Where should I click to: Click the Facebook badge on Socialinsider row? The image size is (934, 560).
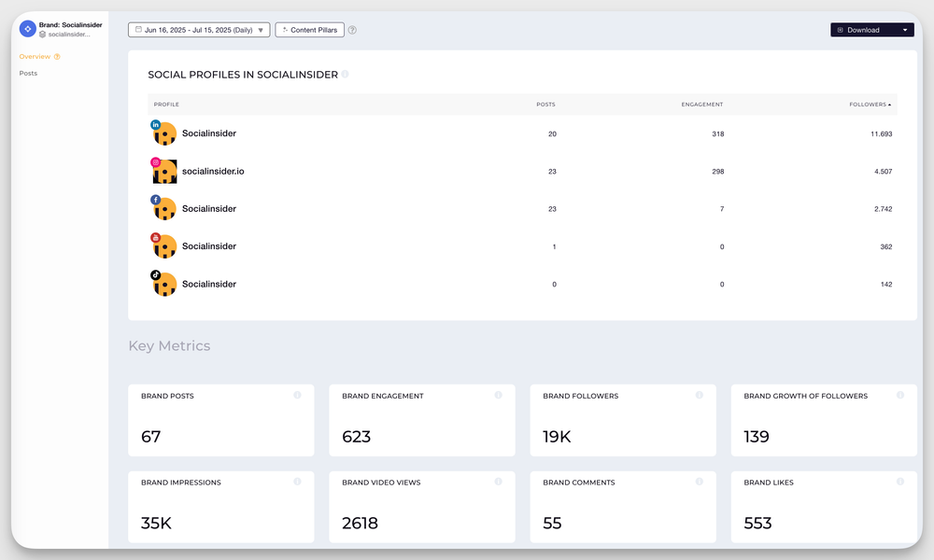[155, 200]
